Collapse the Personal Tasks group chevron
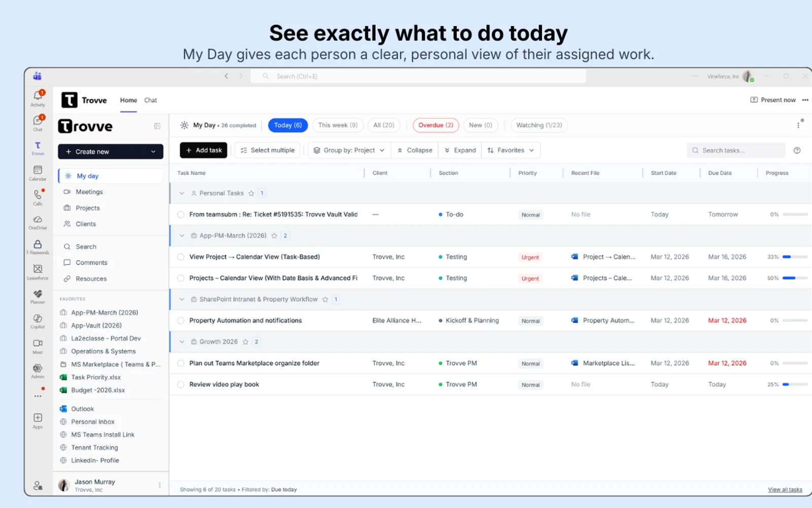The height and width of the screenshot is (508, 812). point(182,193)
